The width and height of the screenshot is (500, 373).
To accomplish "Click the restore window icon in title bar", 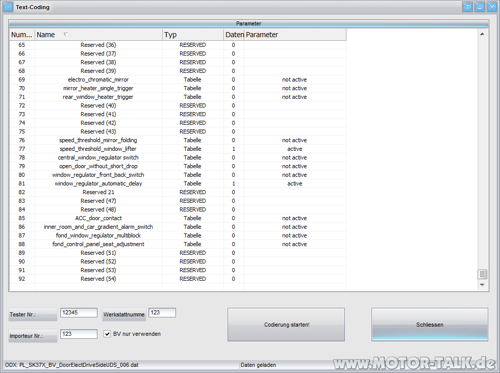I will [x=467, y=7].
